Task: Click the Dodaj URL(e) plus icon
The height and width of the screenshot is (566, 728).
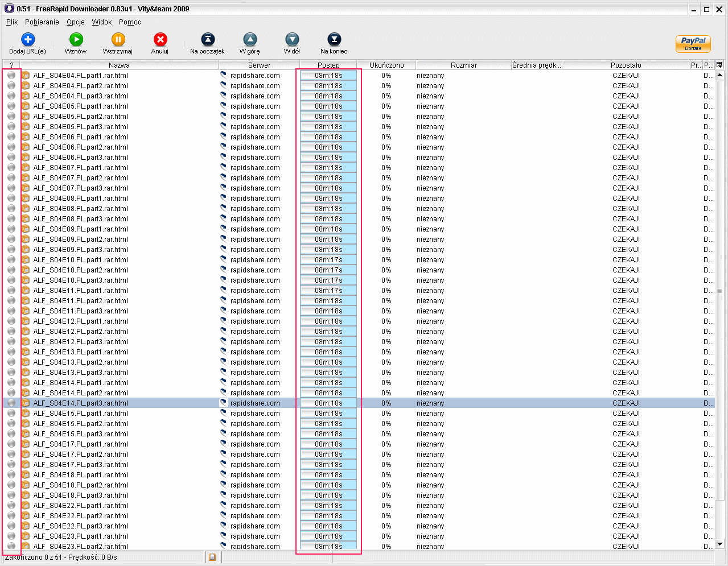Action: pyautogui.click(x=28, y=39)
